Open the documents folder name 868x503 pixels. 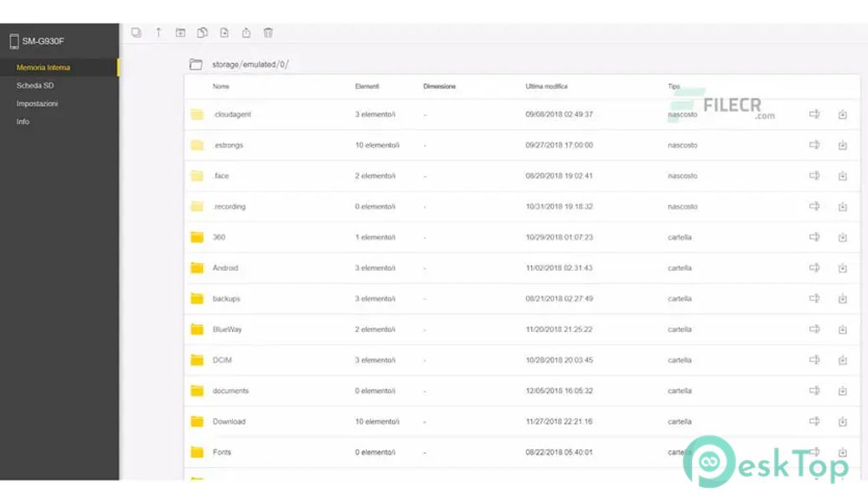(x=231, y=392)
